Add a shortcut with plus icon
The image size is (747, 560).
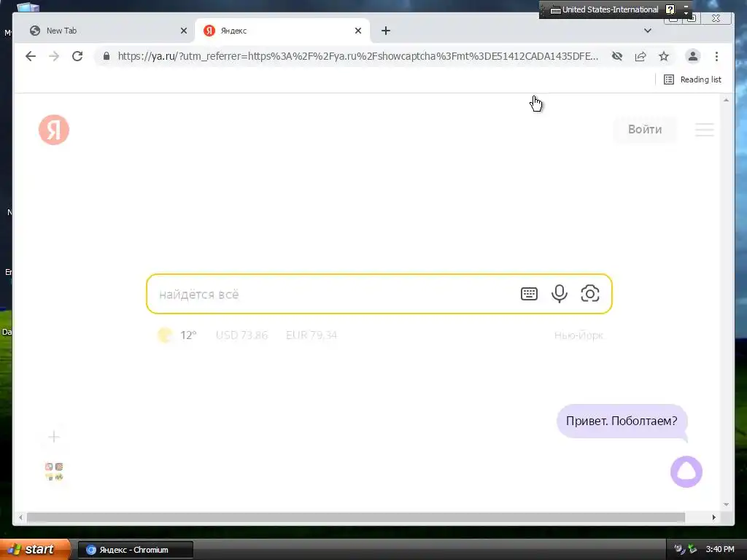point(54,437)
